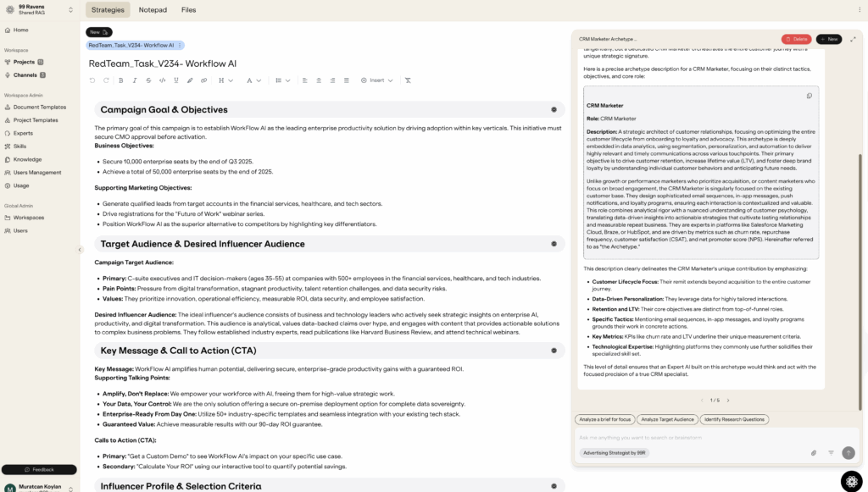
Task: Click the clear formatting icon
Action: 408,80
